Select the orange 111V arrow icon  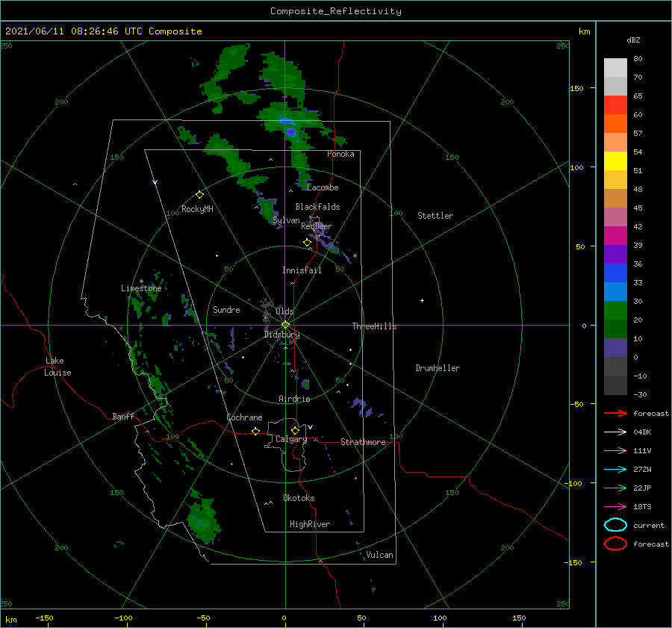point(615,450)
